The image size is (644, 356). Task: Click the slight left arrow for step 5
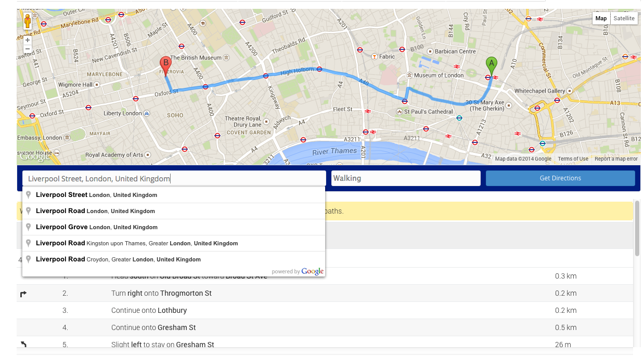coord(23,344)
